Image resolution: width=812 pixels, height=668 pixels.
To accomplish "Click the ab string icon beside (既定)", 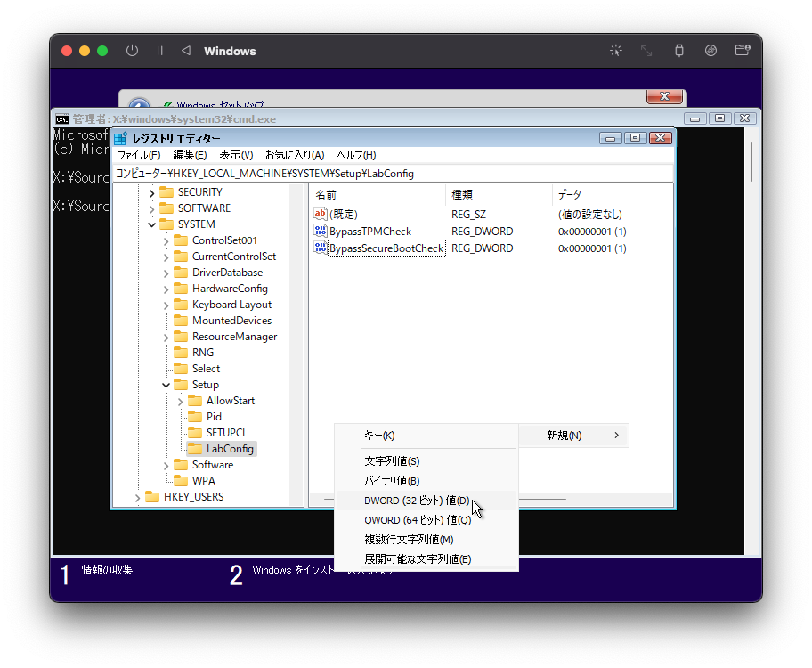I will [320, 214].
